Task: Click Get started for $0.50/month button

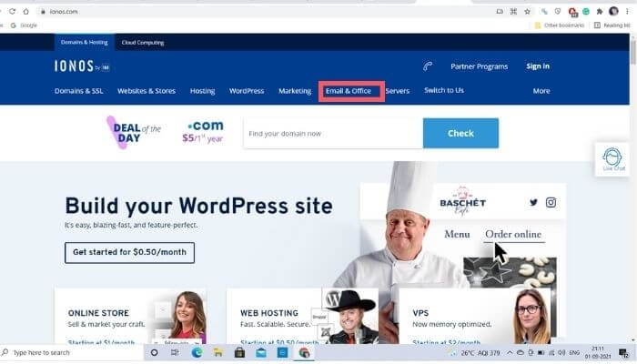Action: 129,252
